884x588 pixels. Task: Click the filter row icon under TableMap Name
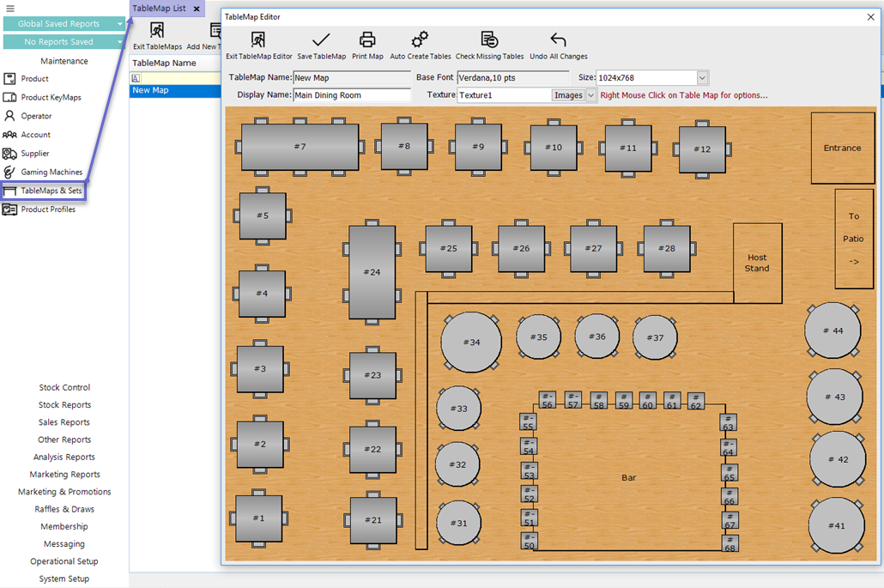click(x=136, y=78)
